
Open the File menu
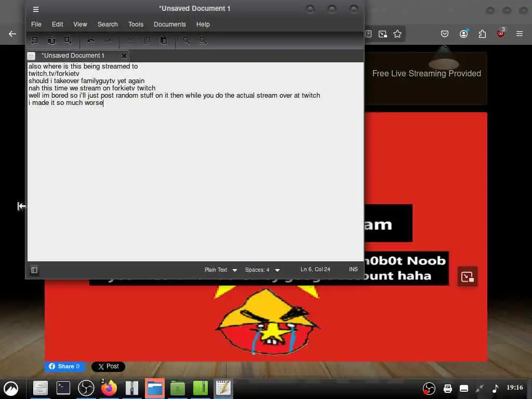36,24
